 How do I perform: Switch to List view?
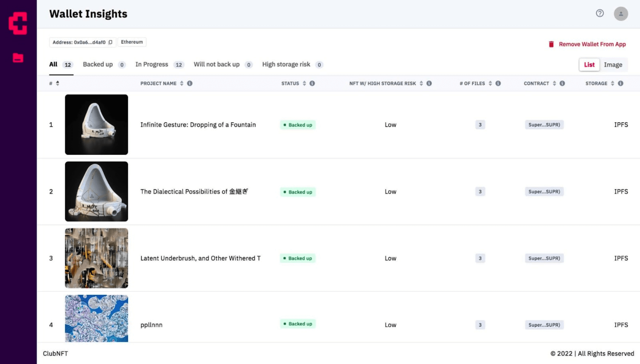(589, 65)
